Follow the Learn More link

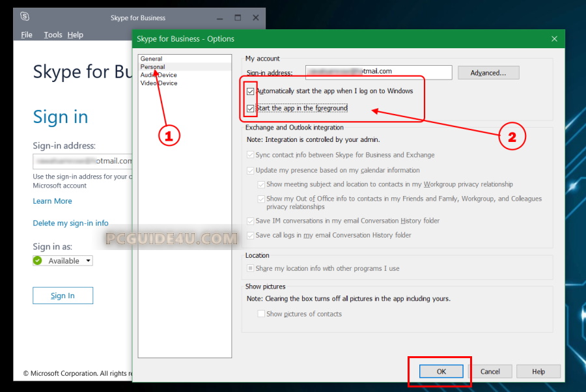[53, 201]
